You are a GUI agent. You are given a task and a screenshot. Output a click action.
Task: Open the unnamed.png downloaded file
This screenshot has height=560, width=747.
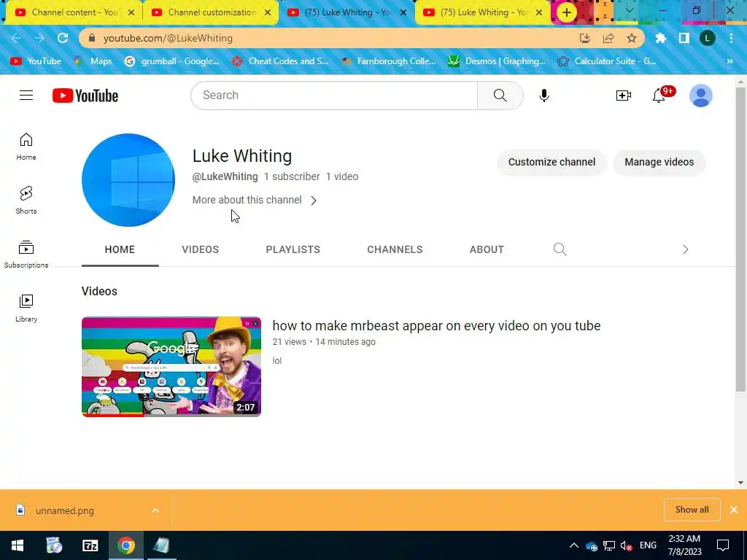65,510
